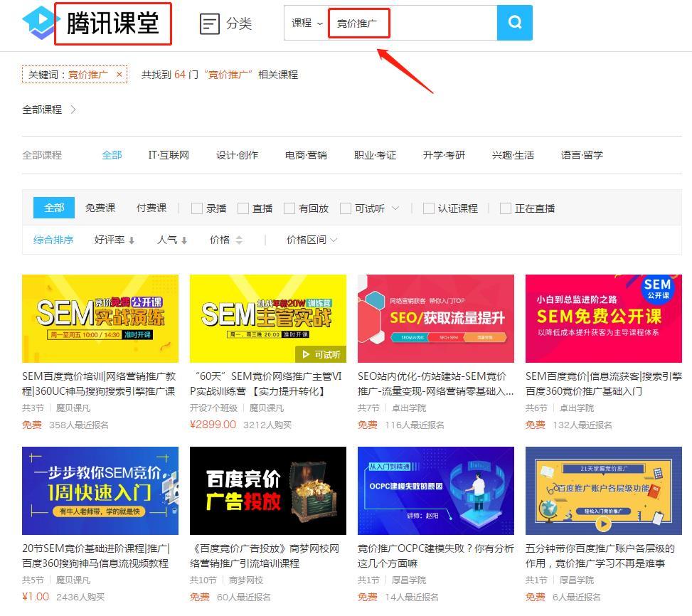Sort by 好评率 rating

pos(115,240)
